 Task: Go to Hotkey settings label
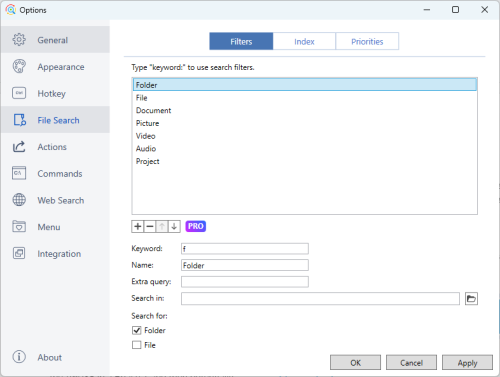coord(51,94)
